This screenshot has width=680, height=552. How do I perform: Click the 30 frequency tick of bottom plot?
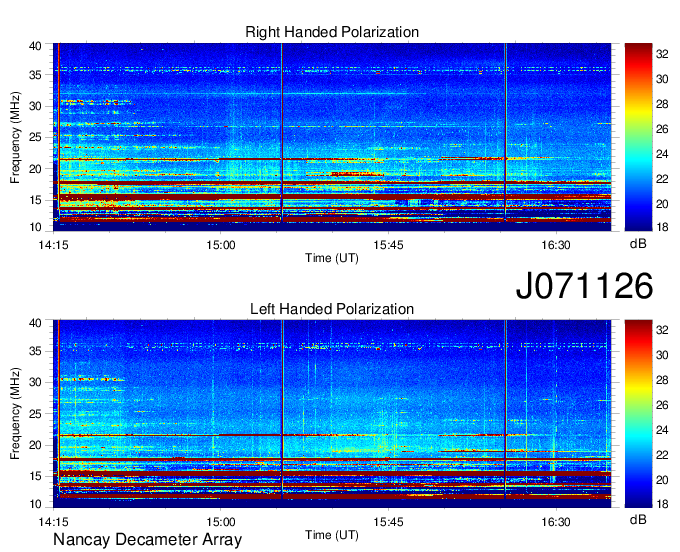pyautogui.click(x=35, y=382)
